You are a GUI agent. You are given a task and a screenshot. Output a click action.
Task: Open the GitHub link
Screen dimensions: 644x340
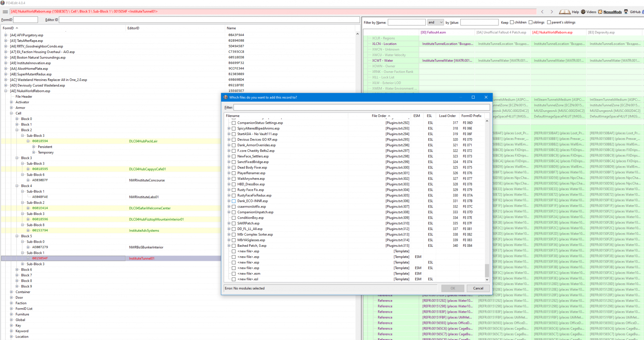pos(635,12)
